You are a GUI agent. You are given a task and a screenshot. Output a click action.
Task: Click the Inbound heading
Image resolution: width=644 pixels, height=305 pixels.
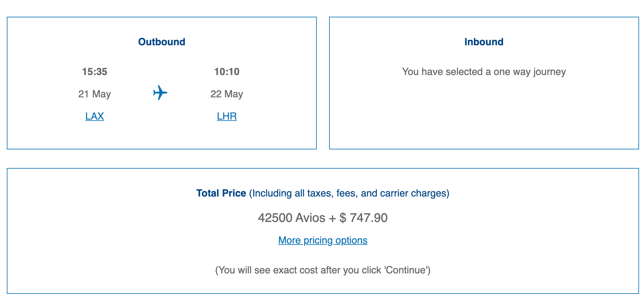483,42
